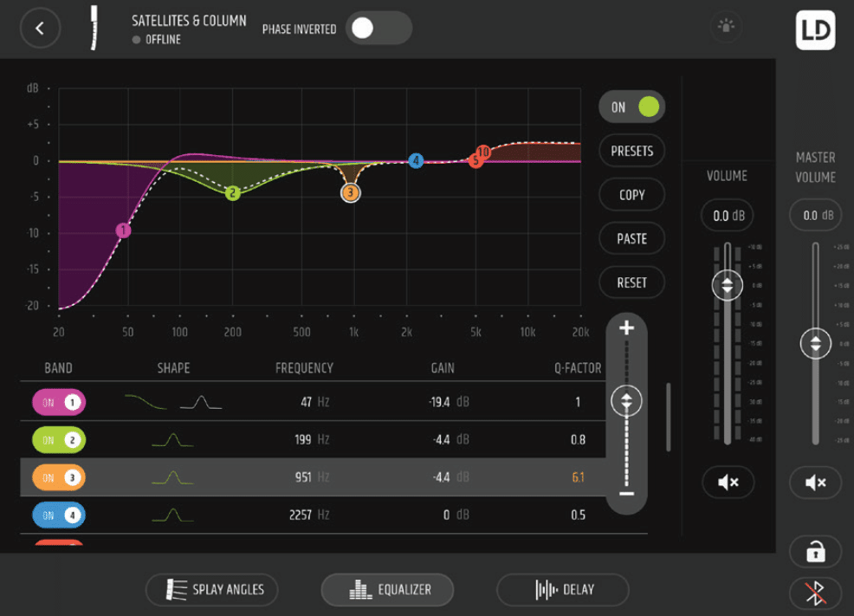The height and width of the screenshot is (616, 854).
Task: Toggle band 3 on/off switch
Action: (59, 477)
